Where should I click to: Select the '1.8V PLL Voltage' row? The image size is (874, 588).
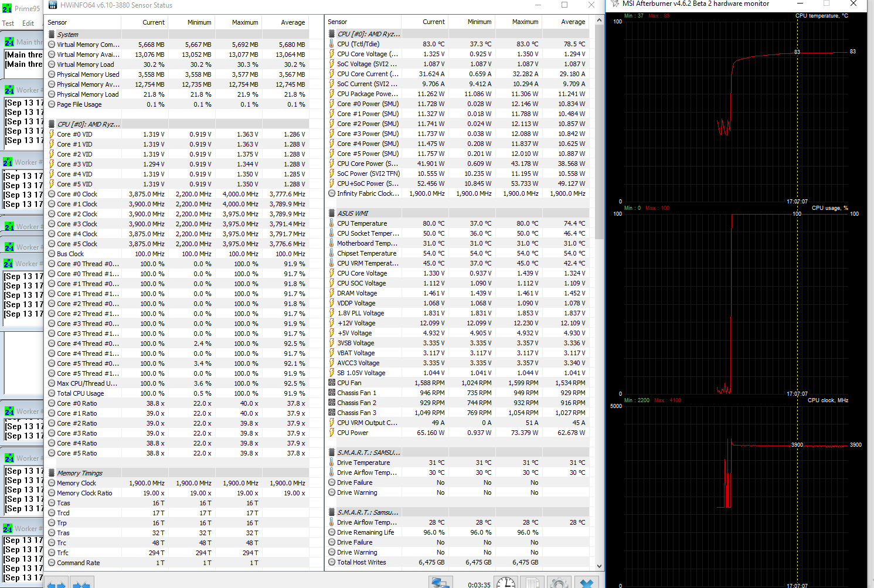coord(458,313)
